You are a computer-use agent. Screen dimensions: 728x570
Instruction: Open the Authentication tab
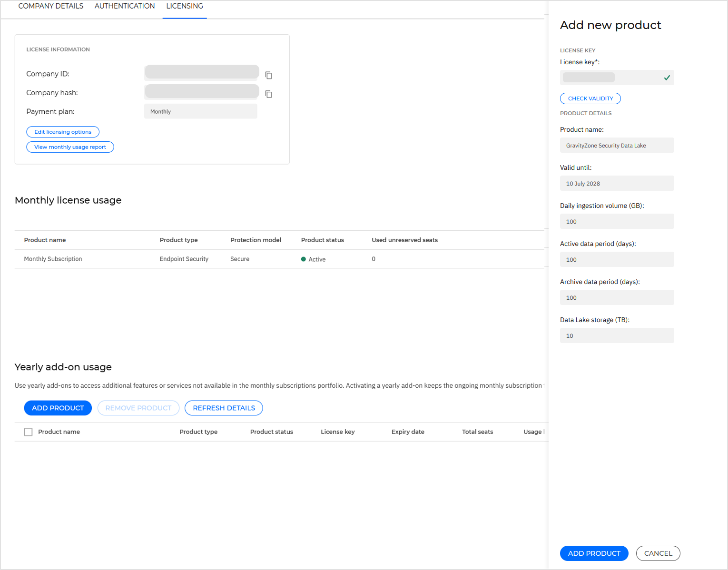[124, 6]
